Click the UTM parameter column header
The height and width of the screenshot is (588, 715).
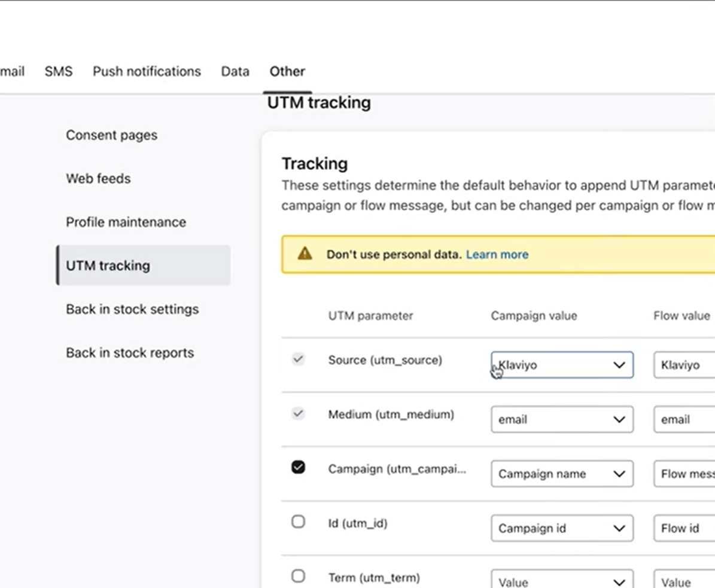371,316
